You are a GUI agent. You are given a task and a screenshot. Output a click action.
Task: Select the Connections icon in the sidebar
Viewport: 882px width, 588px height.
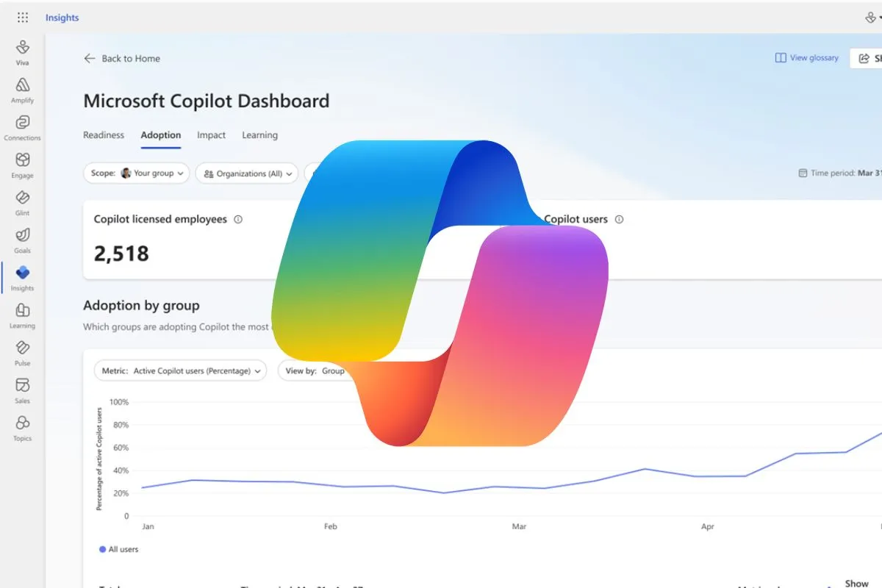[22, 122]
